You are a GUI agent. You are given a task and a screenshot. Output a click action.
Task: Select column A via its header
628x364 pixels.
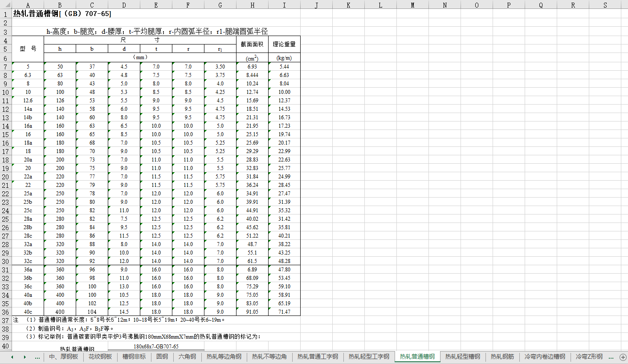[28, 5]
